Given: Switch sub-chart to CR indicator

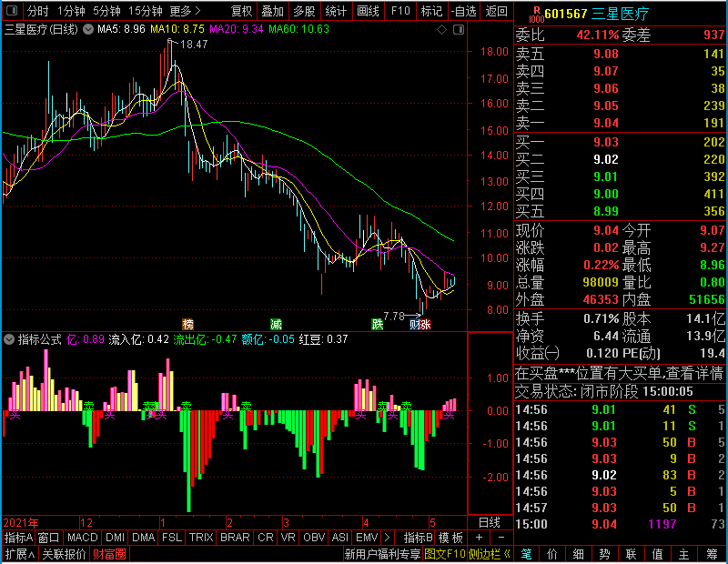Looking at the screenshot, I should coord(266,538).
